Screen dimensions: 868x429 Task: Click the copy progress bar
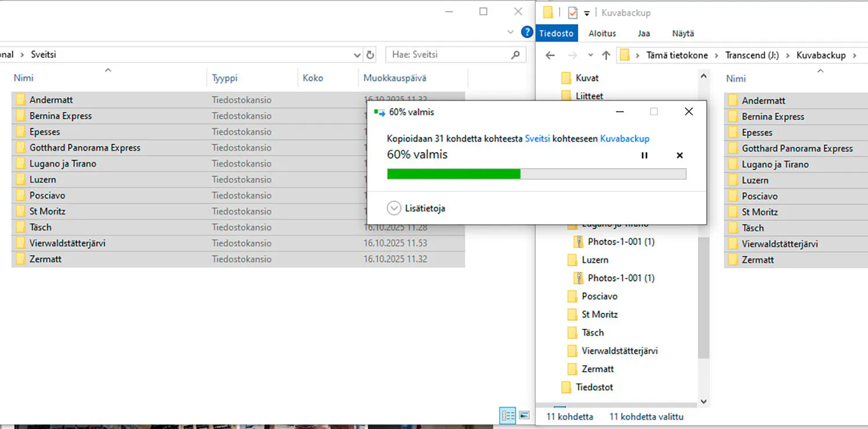pyautogui.click(x=536, y=174)
